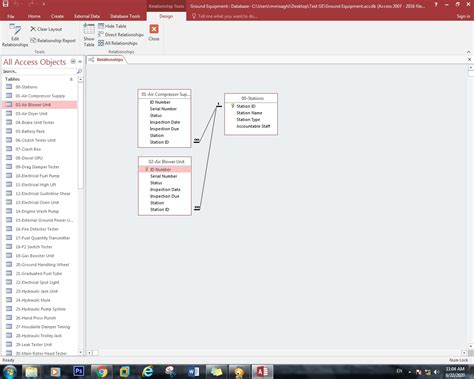The image size is (474, 379).
Task: Open the Relationship Report
Action: click(53, 40)
